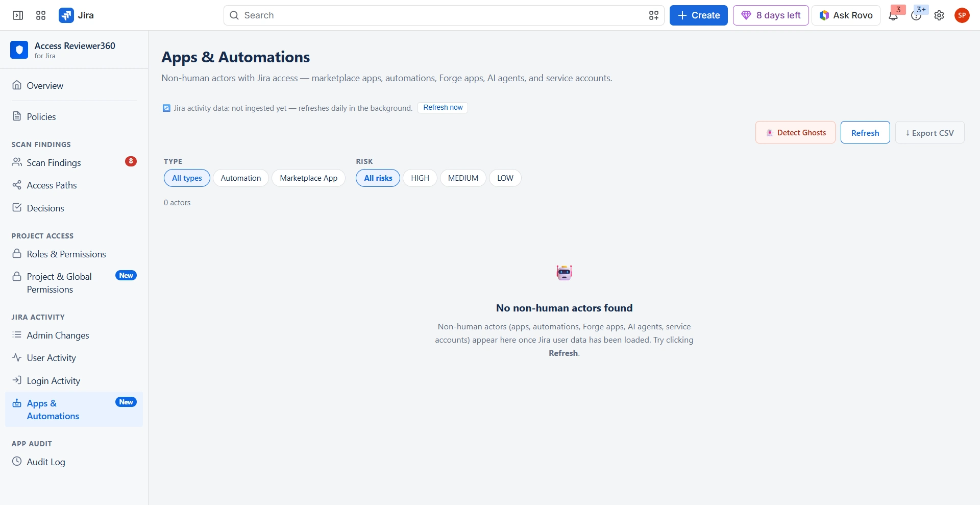Open notifications bell icon
This screenshot has width=980, height=505.
[893, 16]
